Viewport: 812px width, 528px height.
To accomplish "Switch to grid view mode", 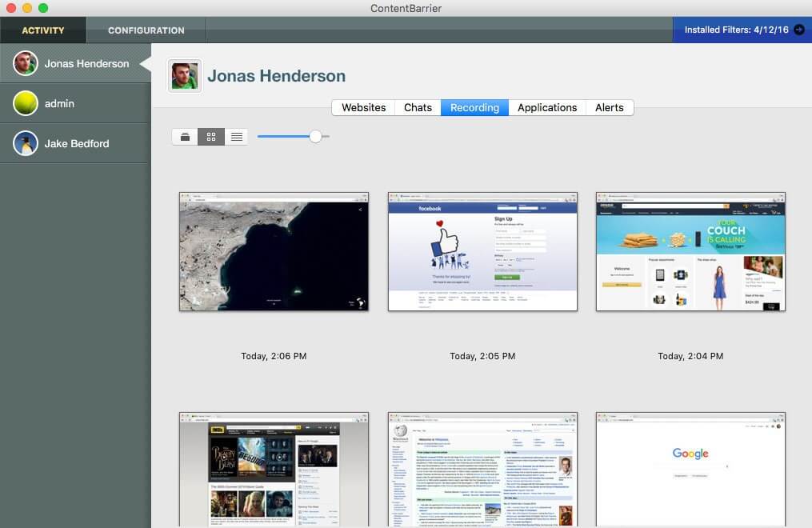I will 210,137.
